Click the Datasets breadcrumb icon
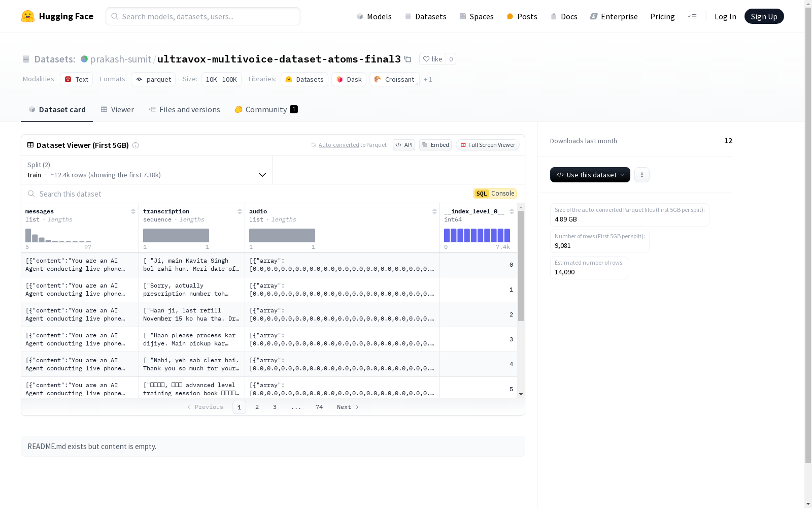This screenshot has width=812, height=508. tap(26, 59)
